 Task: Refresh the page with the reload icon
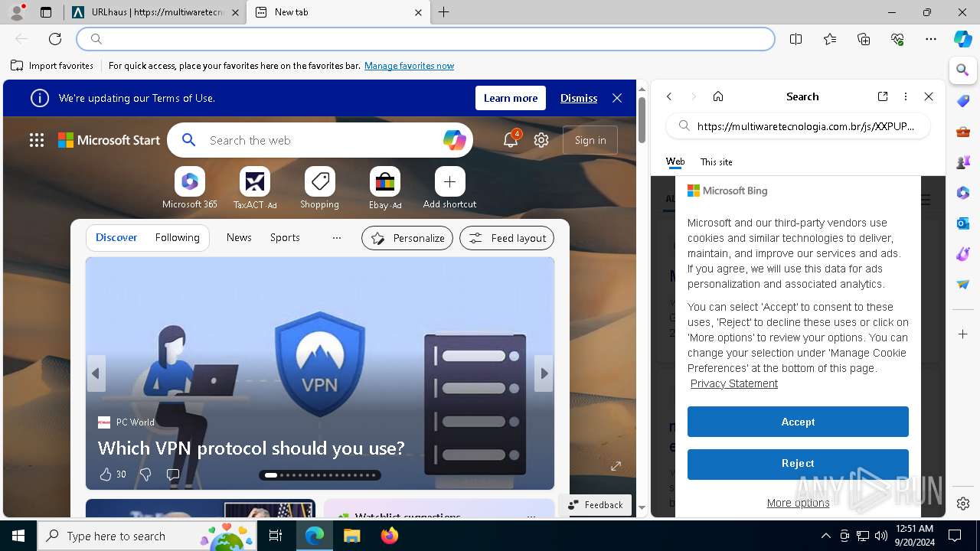click(x=55, y=39)
